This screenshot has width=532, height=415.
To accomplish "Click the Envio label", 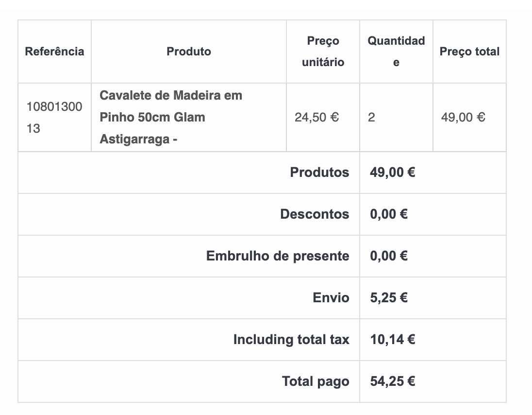I will pyautogui.click(x=331, y=298).
